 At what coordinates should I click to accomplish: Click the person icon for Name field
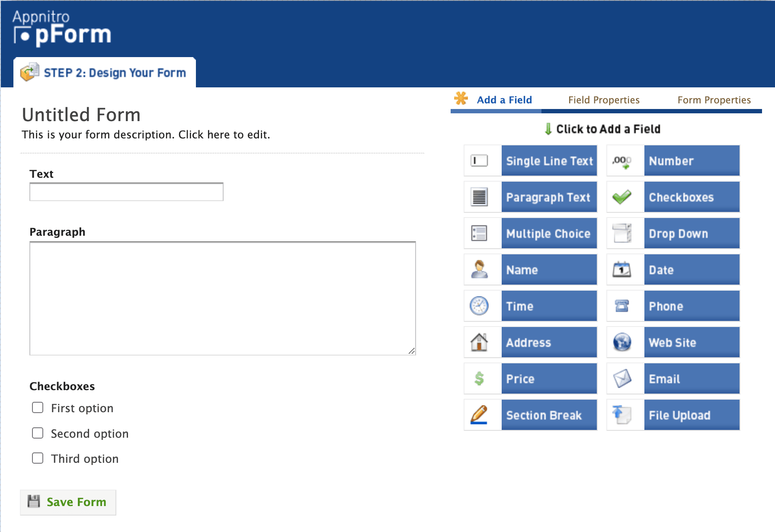coord(479,269)
